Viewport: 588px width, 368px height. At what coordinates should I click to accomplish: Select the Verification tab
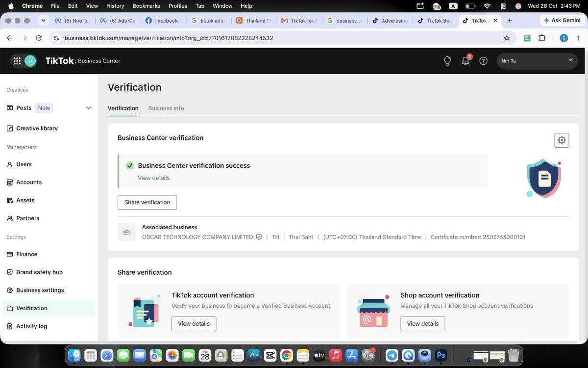123,108
